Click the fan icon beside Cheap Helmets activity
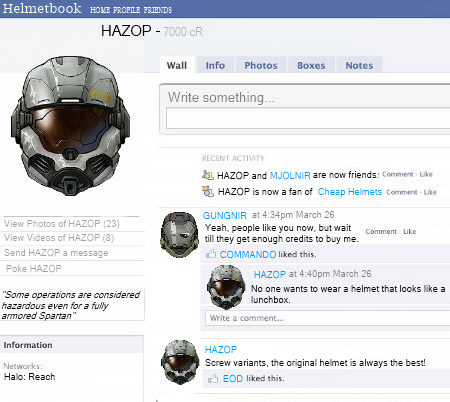450x402 pixels. tap(208, 191)
